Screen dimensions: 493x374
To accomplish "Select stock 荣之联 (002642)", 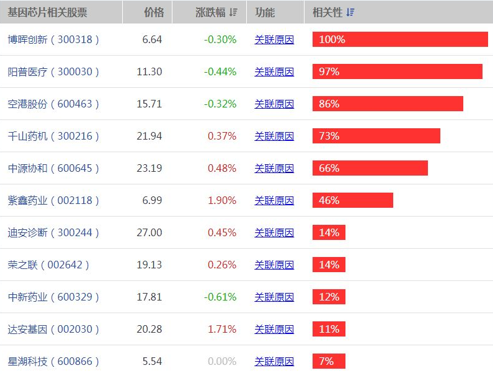I will (48, 265).
